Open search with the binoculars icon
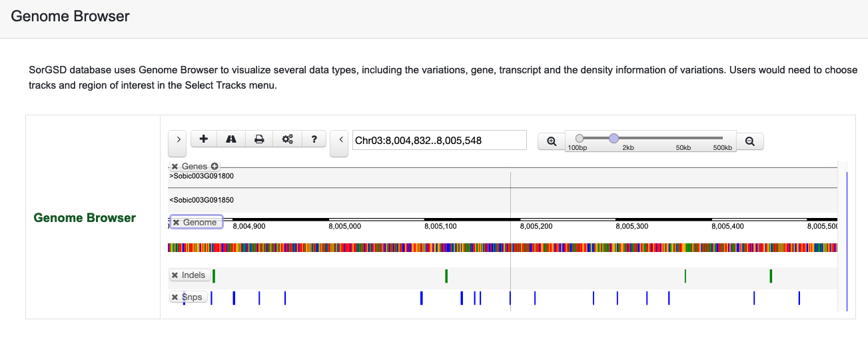 point(231,139)
